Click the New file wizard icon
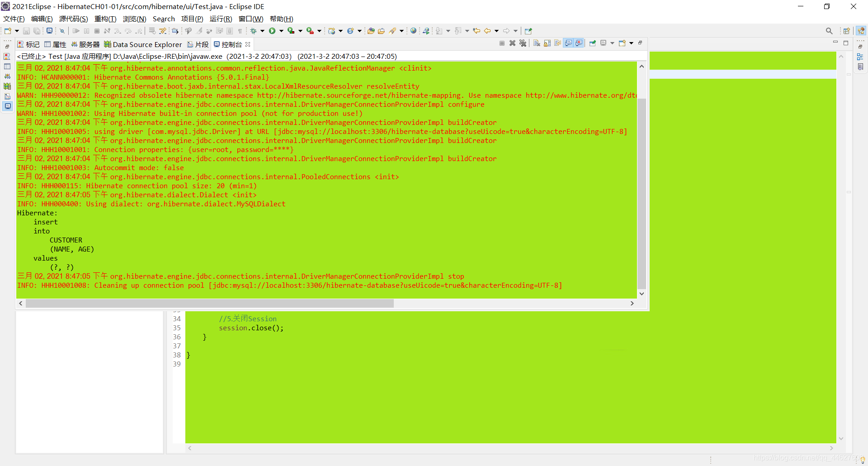 coord(8,31)
